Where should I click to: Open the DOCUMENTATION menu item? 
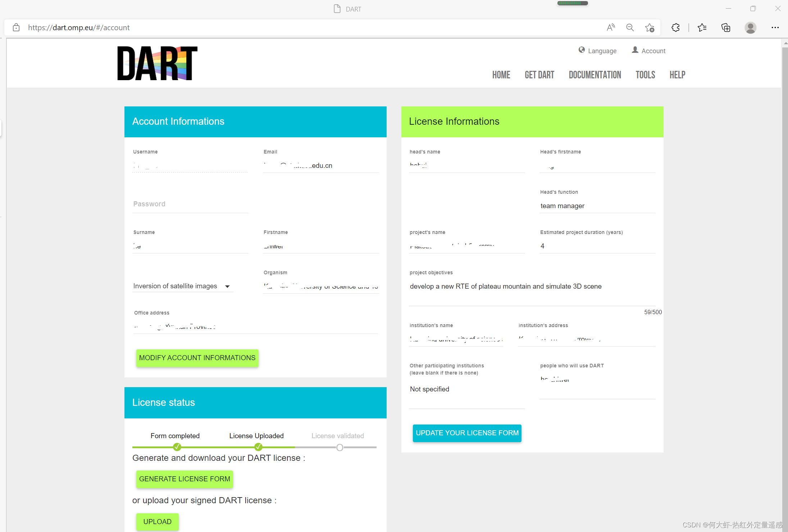595,75
